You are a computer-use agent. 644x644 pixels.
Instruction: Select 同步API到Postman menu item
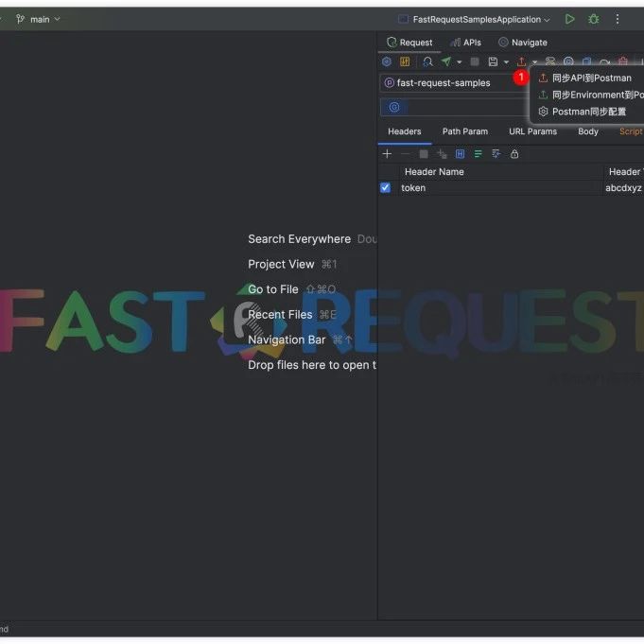588,78
